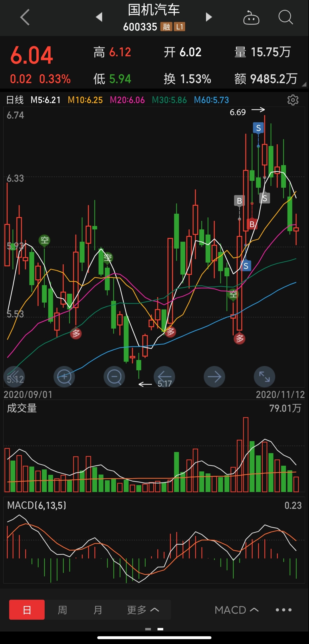The width and height of the screenshot is (309, 644).
Task: Tap the M20:6.06 moving average value
Action: click(x=127, y=100)
